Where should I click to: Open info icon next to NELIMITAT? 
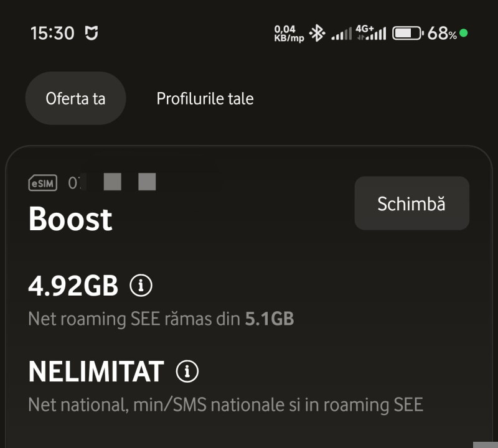click(x=187, y=371)
